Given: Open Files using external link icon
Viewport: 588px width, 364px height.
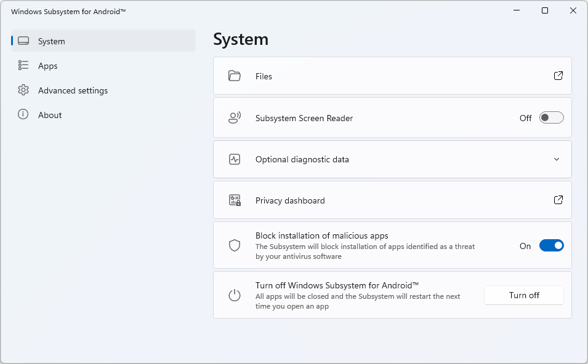Looking at the screenshot, I should [558, 76].
